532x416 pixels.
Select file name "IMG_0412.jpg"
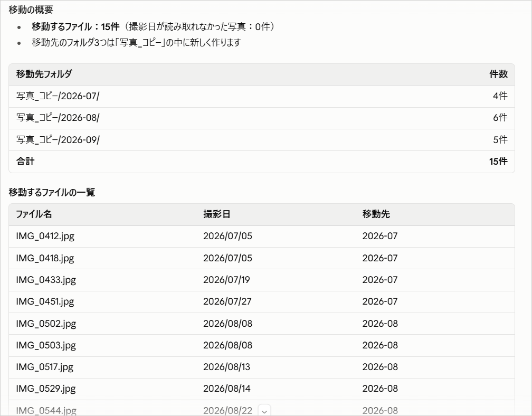pos(45,236)
